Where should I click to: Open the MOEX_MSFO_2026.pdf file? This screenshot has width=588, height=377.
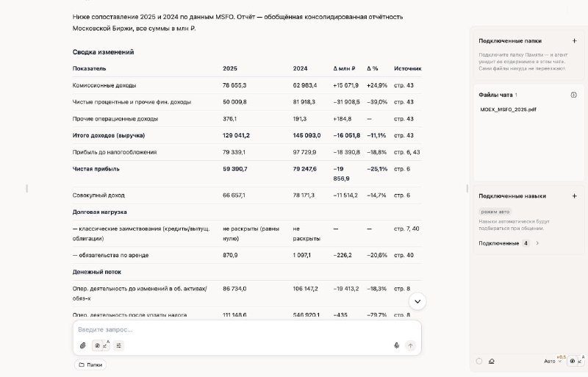508,109
